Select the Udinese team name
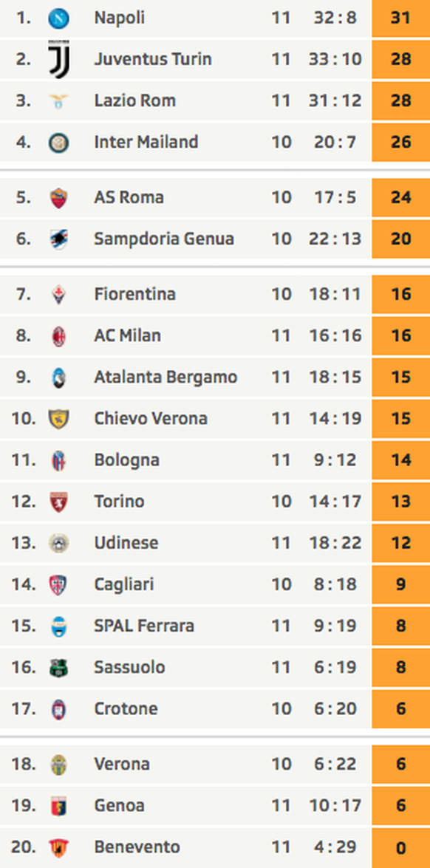The height and width of the screenshot is (868, 430). [126, 543]
